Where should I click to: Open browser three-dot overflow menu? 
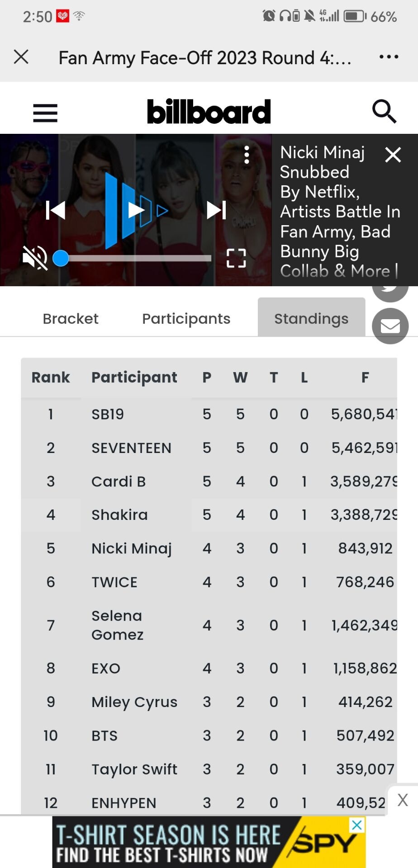click(389, 57)
